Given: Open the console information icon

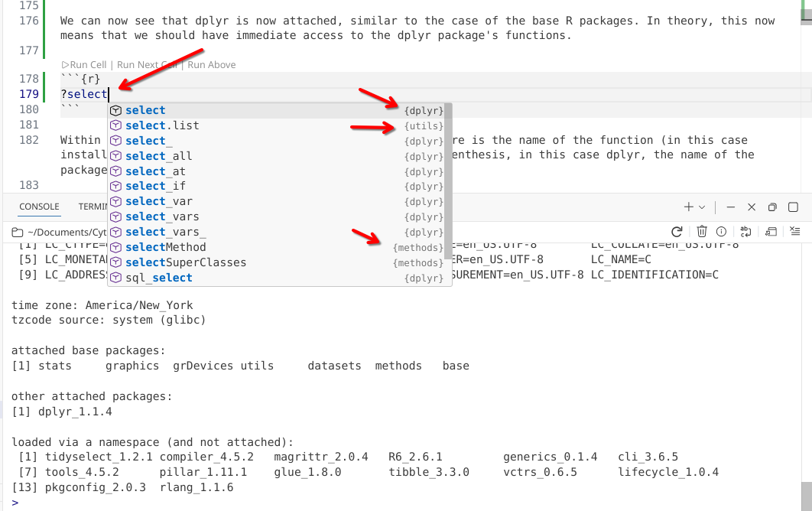Looking at the screenshot, I should (x=722, y=231).
